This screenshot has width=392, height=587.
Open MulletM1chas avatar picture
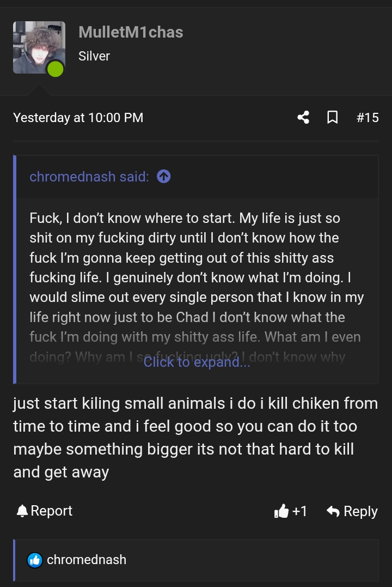[36, 46]
